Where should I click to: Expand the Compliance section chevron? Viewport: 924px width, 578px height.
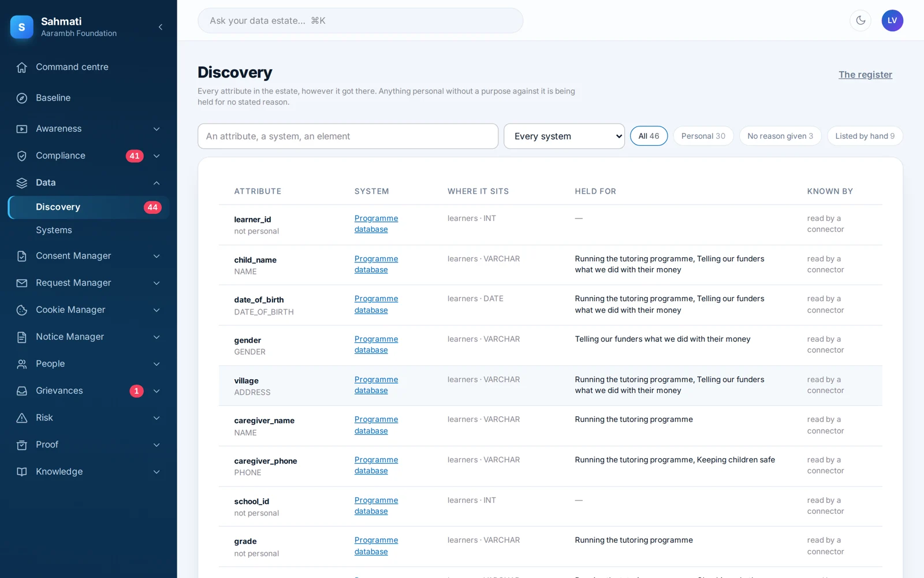[x=157, y=156]
